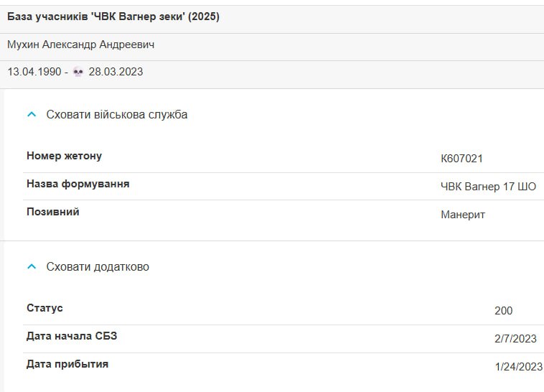Screen dimensions: 544x392
Task: Click the 'Позивний' label
Action: tap(53, 212)
